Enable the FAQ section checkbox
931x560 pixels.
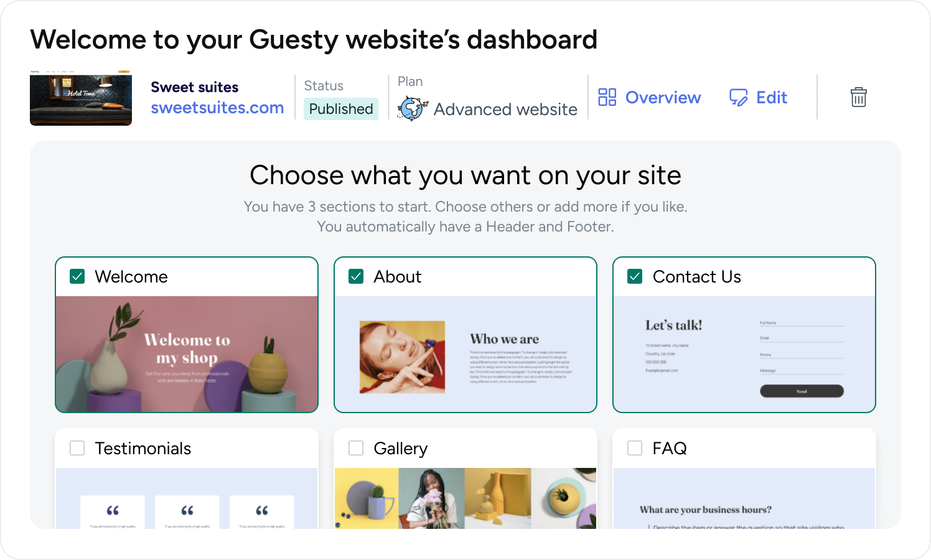pyautogui.click(x=635, y=448)
